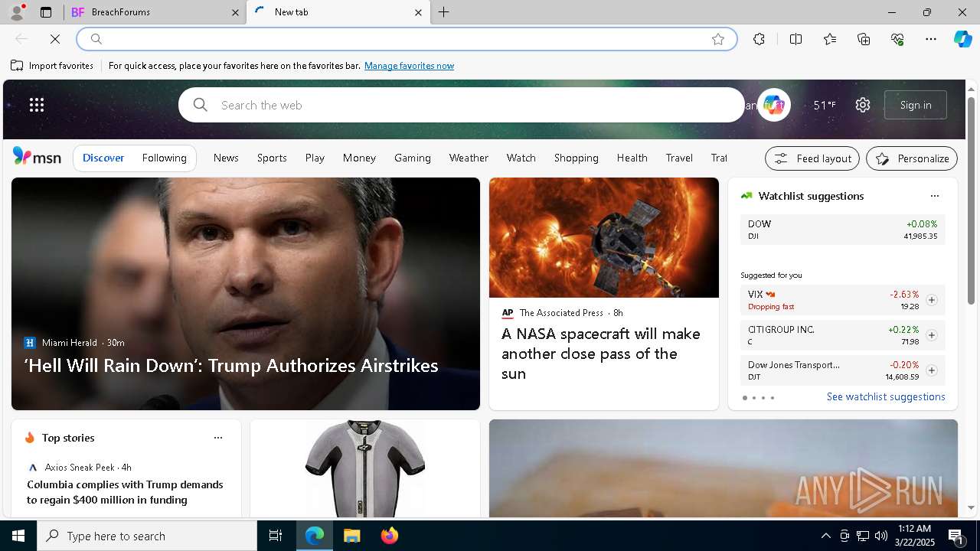This screenshot has height=551, width=980.
Task: Open the Favorites hub
Action: click(830, 39)
